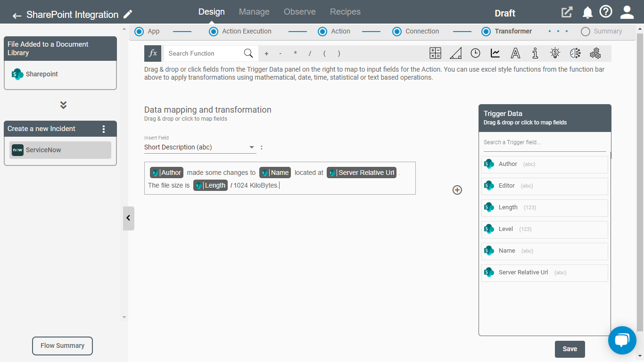Open the user profile icon
This screenshot has width=644, height=362.
[x=627, y=12]
